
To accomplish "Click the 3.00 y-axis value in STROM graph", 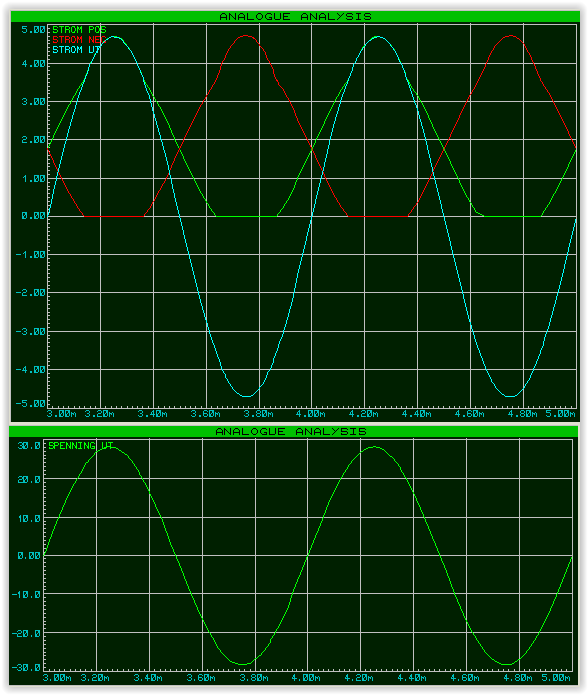I will point(33,102).
